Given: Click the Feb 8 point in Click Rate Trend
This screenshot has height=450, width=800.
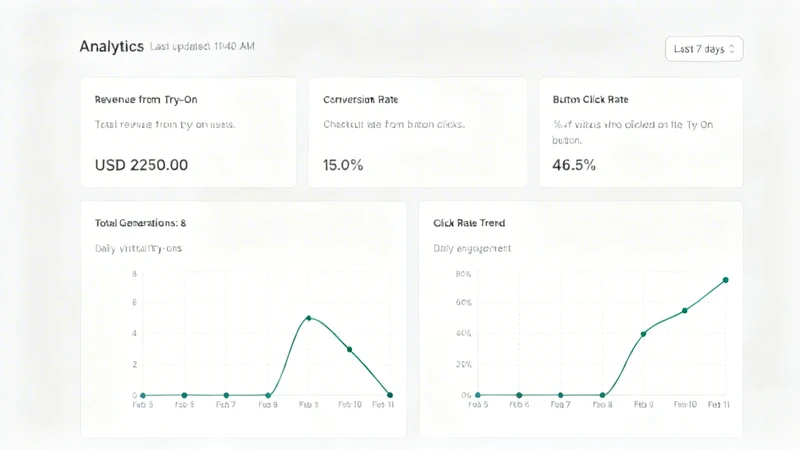Looking at the screenshot, I should coord(603,395).
